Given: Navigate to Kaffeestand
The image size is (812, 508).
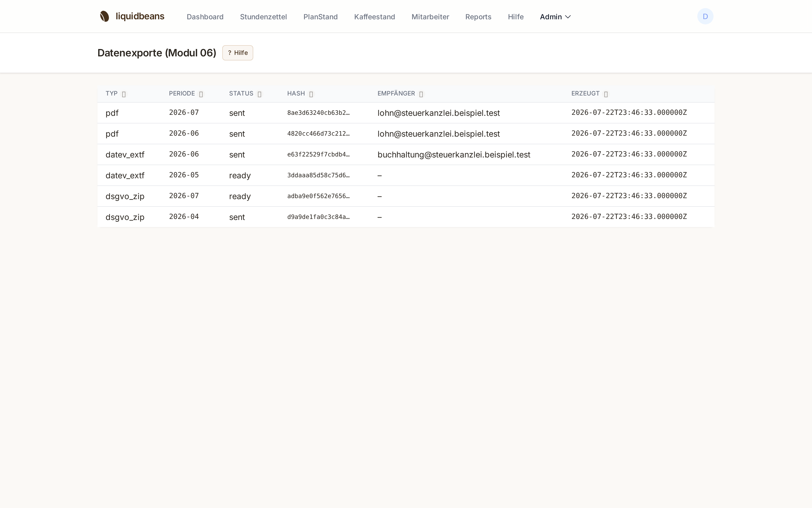Looking at the screenshot, I should (375, 17).
